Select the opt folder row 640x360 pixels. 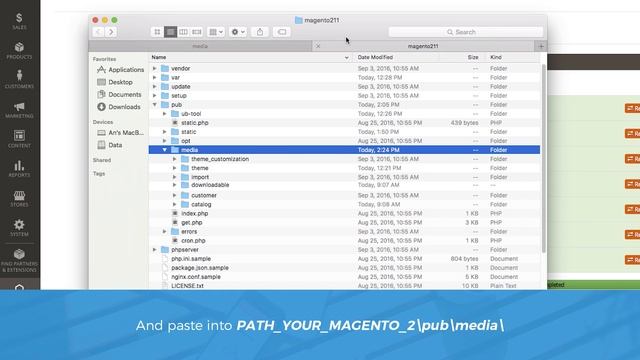pos(344,141)
